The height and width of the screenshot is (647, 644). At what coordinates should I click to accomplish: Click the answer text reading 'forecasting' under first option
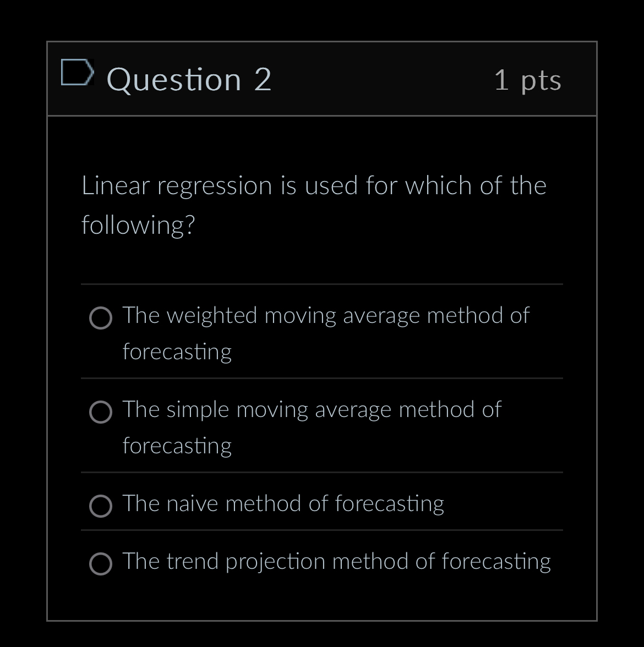(177, 352)
